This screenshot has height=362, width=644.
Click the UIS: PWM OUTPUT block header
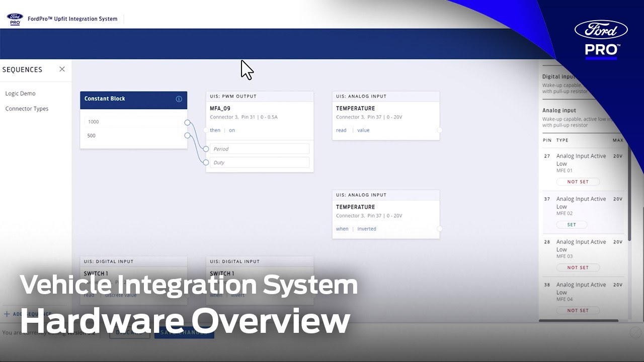click(x=260, y=96)
